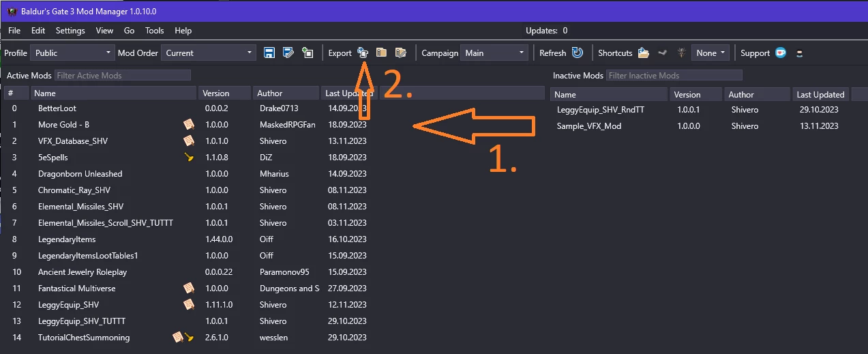
Task: Sort inactive mods by Author column header
Action: [x=756, y=95]
